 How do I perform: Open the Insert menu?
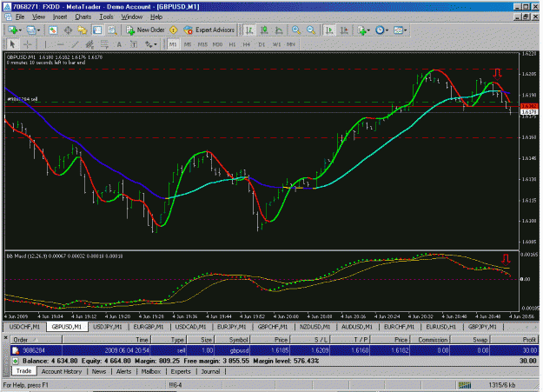tap(60, 17)
